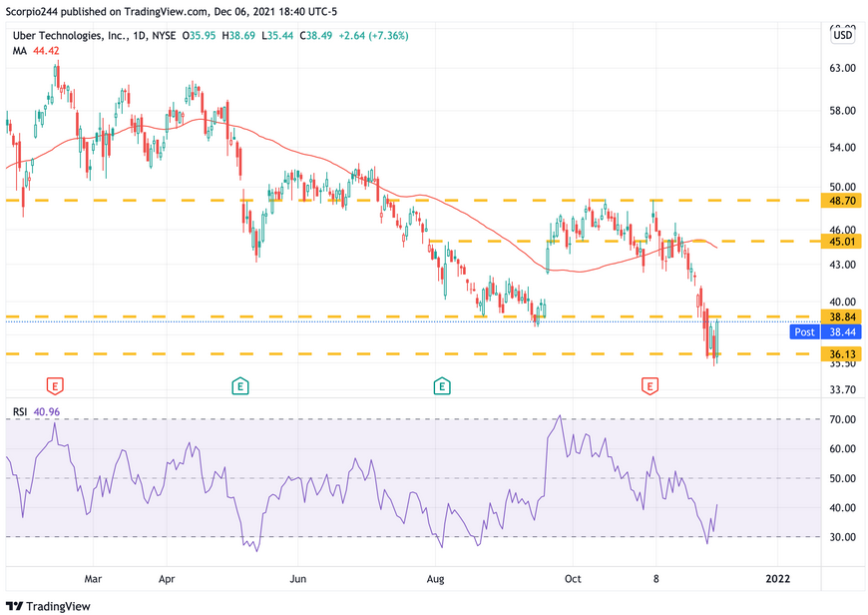Click the 33.70 price axis label
Viewport: 868px width, 615px height.
(842, 389)
